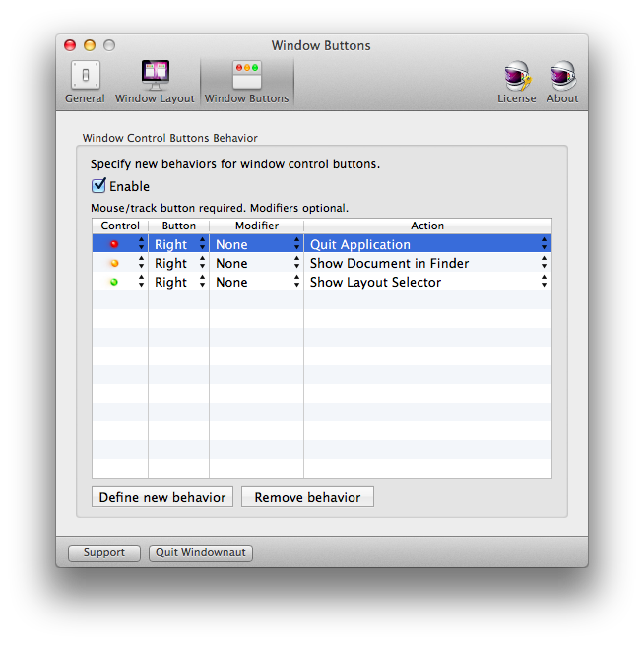Click Quit Windownaut
This screenshot has height=645, width=644.
pos(201,552)
